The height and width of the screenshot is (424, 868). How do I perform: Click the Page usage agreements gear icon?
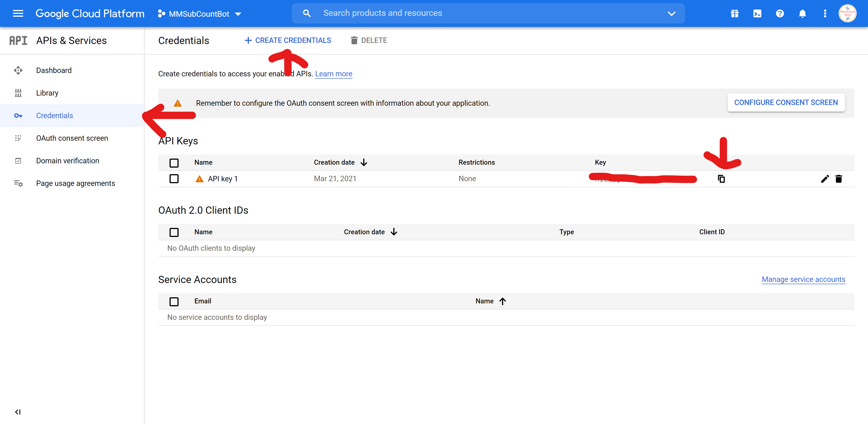(x=18, y=183)
